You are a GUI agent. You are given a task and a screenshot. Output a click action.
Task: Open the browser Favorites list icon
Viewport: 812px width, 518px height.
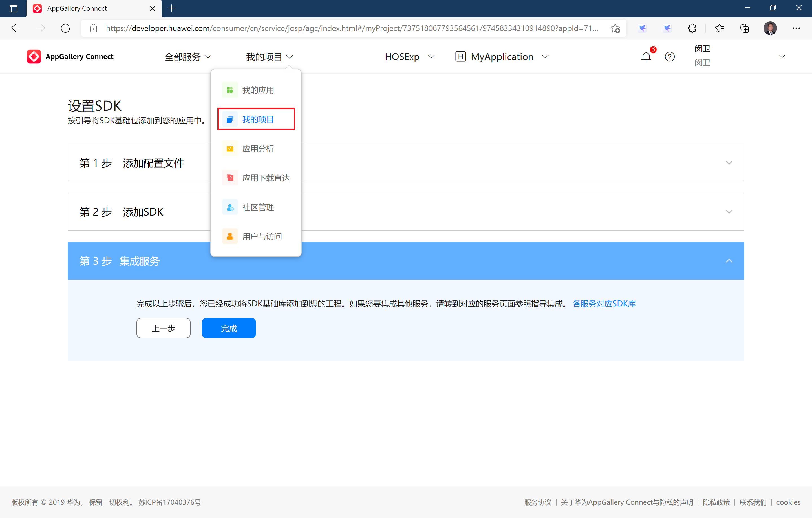coord(719,28)
